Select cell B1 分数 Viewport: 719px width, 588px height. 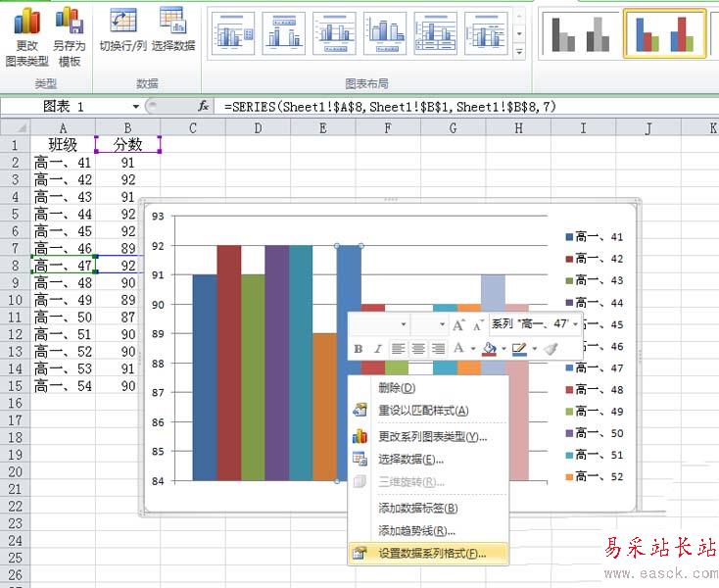click(x=128, y=145)
